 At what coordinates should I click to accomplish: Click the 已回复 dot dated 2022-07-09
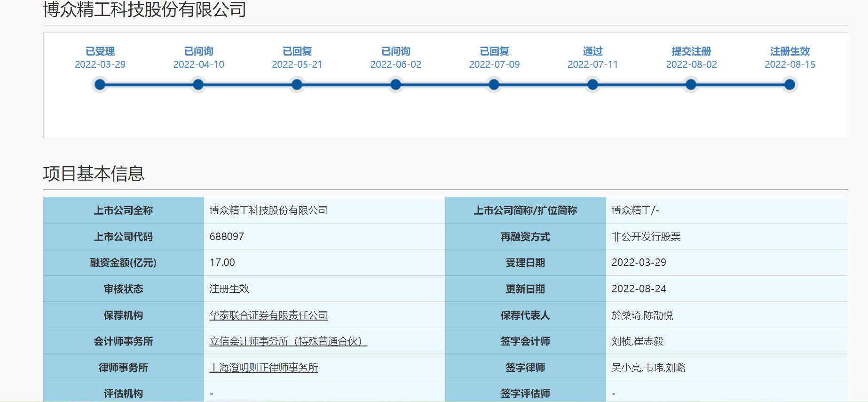tap(494, 85)
